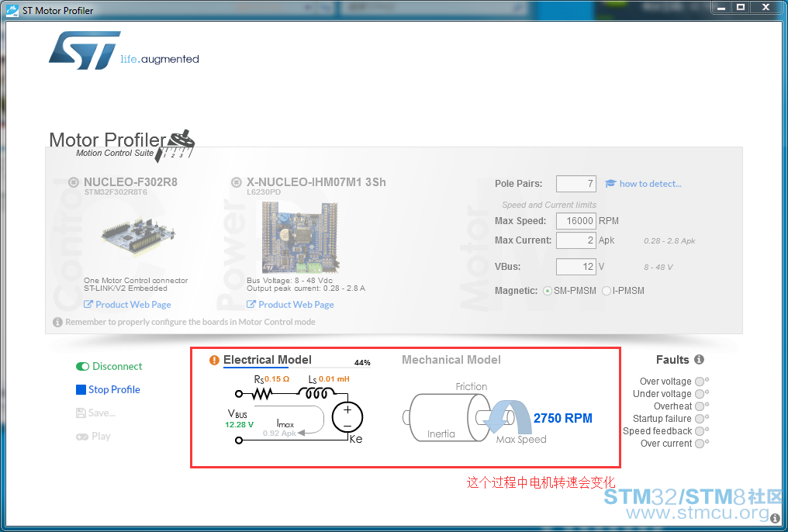Click the Max Current input field

coord(576,240)
